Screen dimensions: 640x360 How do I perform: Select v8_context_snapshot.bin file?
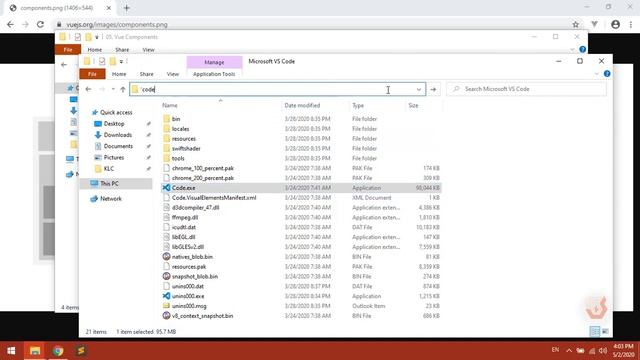202,316
